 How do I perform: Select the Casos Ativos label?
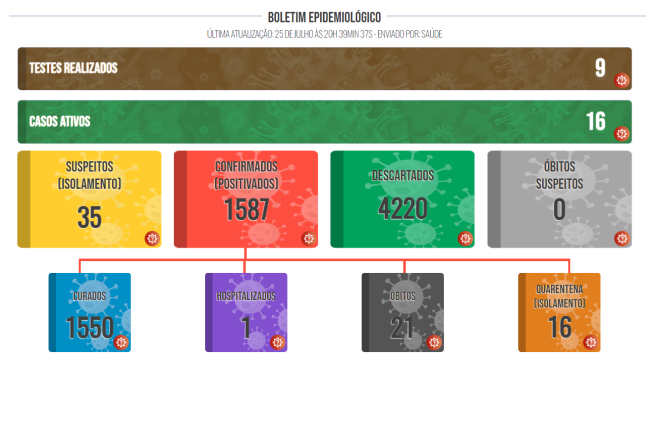coord(60,121)
